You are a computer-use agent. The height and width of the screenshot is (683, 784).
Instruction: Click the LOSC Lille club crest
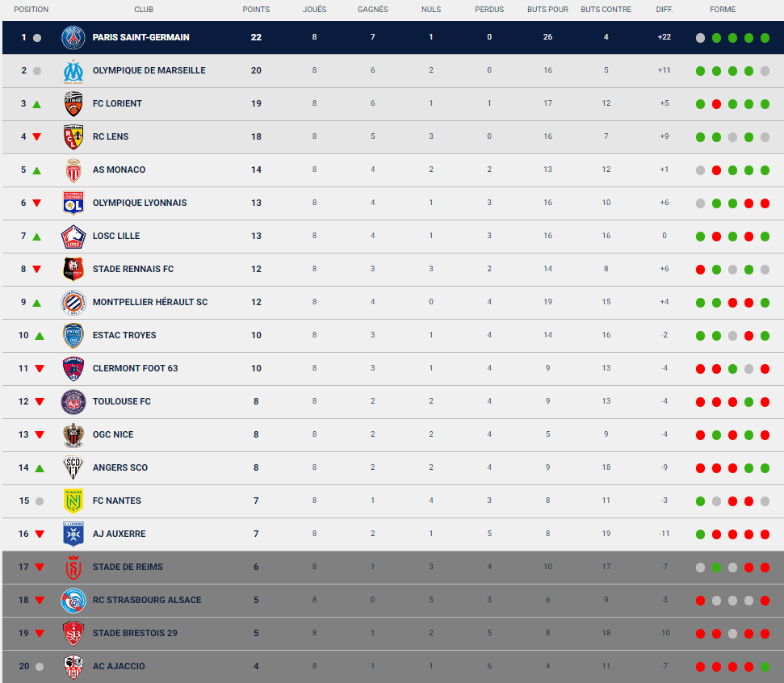[73, 237]
